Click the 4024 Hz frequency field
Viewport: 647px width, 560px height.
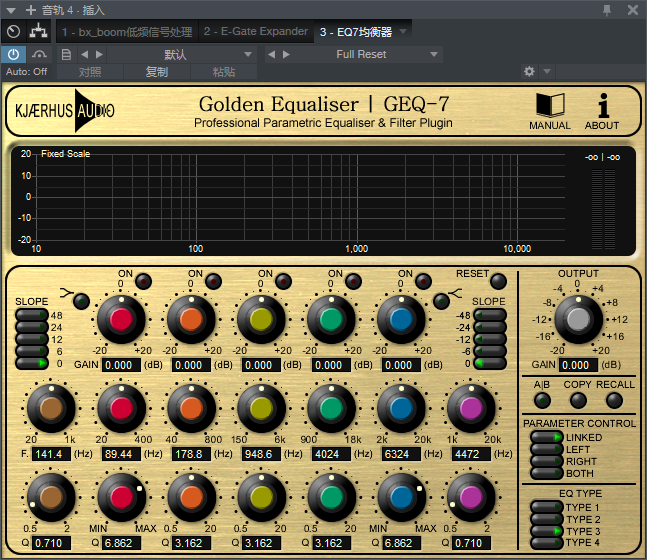[331, 454]
